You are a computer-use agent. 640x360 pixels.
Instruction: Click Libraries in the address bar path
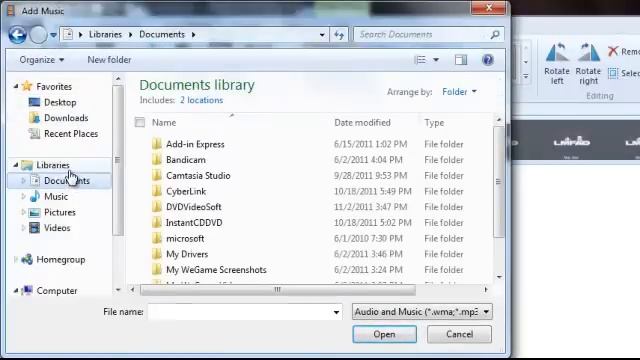pyautogui.click(x=105, y=35)
